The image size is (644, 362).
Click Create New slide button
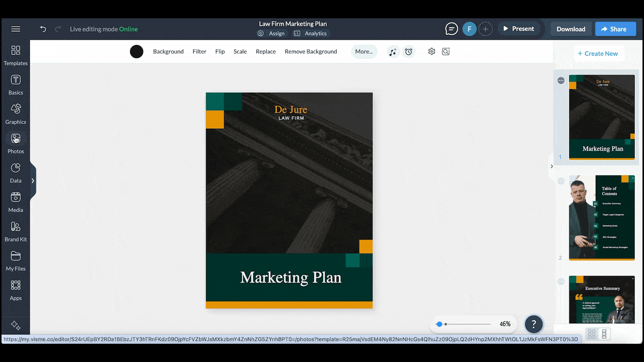click(x=598, y=54)
